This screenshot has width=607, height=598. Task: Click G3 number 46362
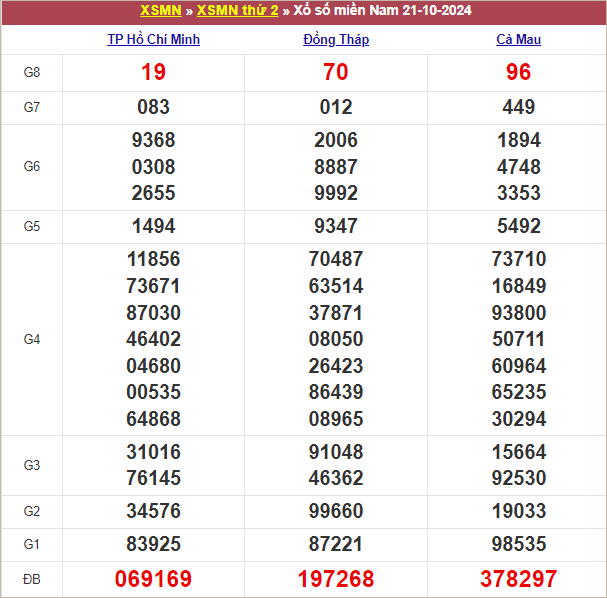pyautogui.click(x=336, y=478)
